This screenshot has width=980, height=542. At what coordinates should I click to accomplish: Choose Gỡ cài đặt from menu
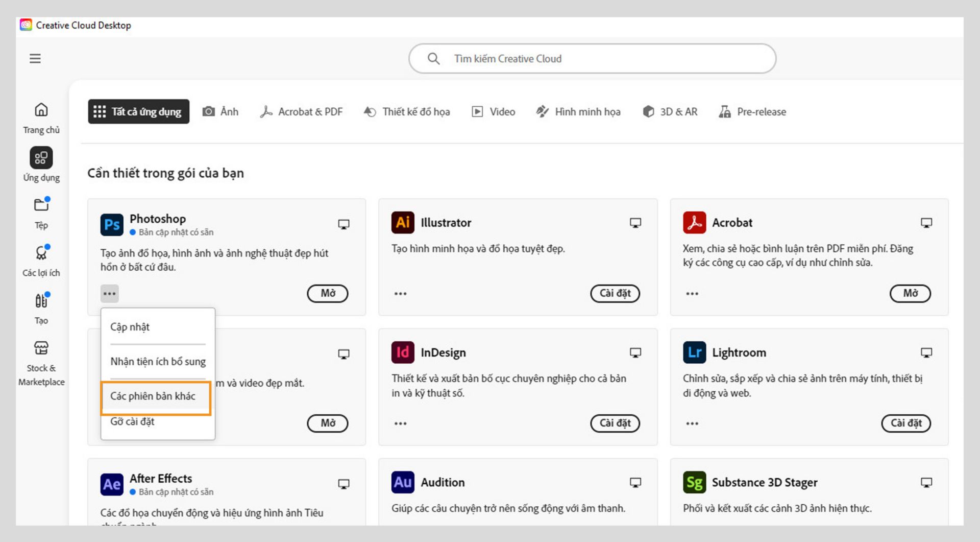pyautogui.click(x=133, y=422)
